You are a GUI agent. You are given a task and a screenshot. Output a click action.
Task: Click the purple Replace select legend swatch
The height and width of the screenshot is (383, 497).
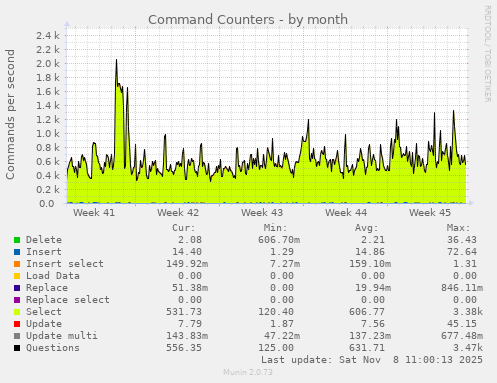pyautogui.click(x=17, y=300)
